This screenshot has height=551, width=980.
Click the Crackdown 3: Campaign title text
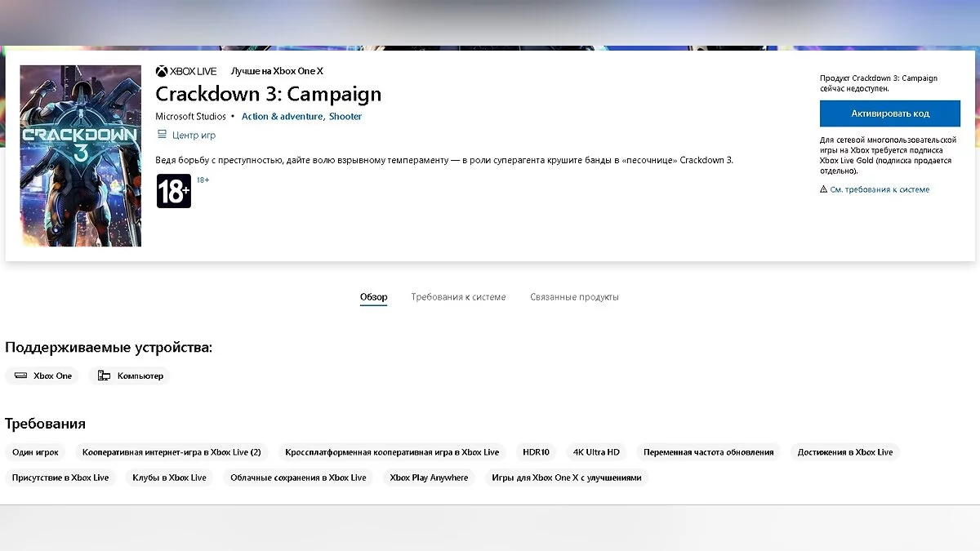pyautogui.click(x=269, y=94)
